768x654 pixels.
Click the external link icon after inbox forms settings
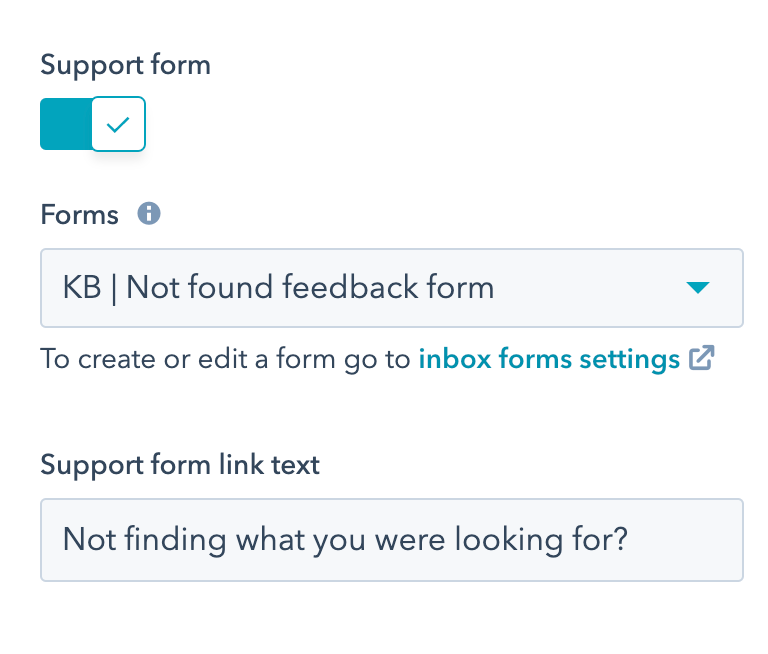pos(702,359)
